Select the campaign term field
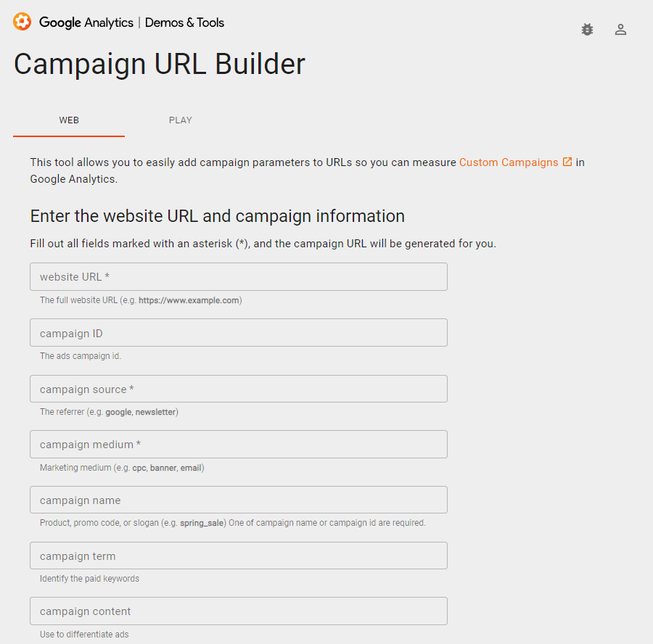 239,556
